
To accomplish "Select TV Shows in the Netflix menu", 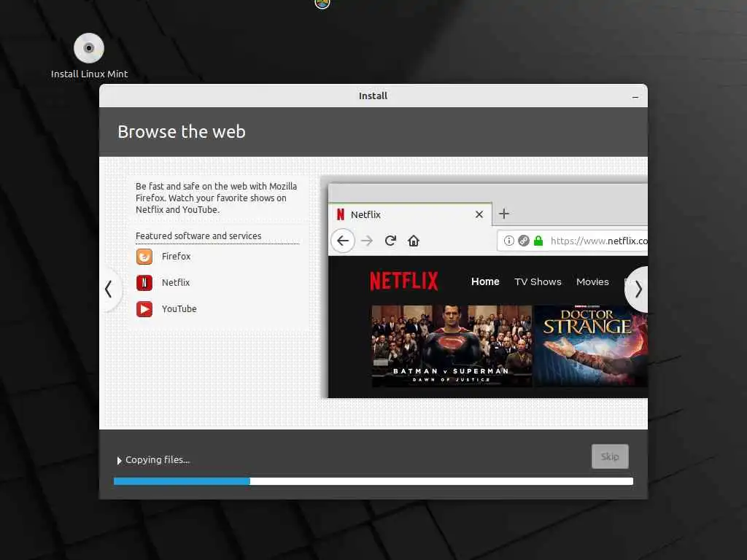I will 538,282.
